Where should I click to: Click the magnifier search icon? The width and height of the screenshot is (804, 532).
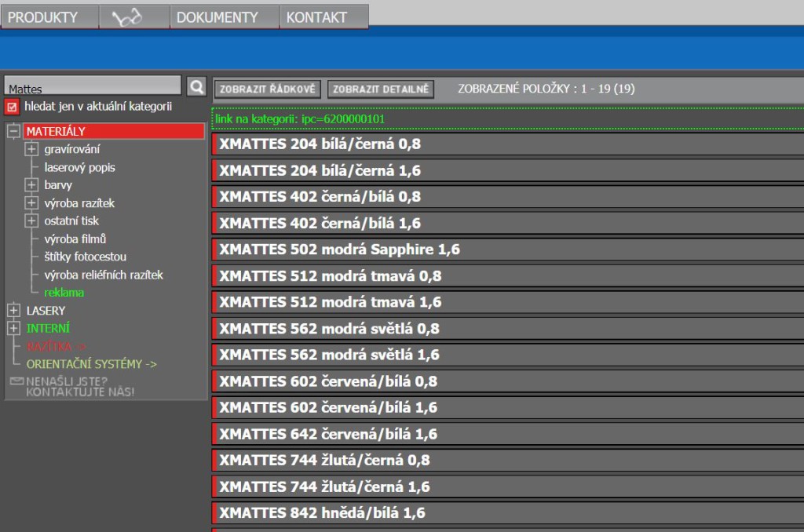tap(196, 86)
